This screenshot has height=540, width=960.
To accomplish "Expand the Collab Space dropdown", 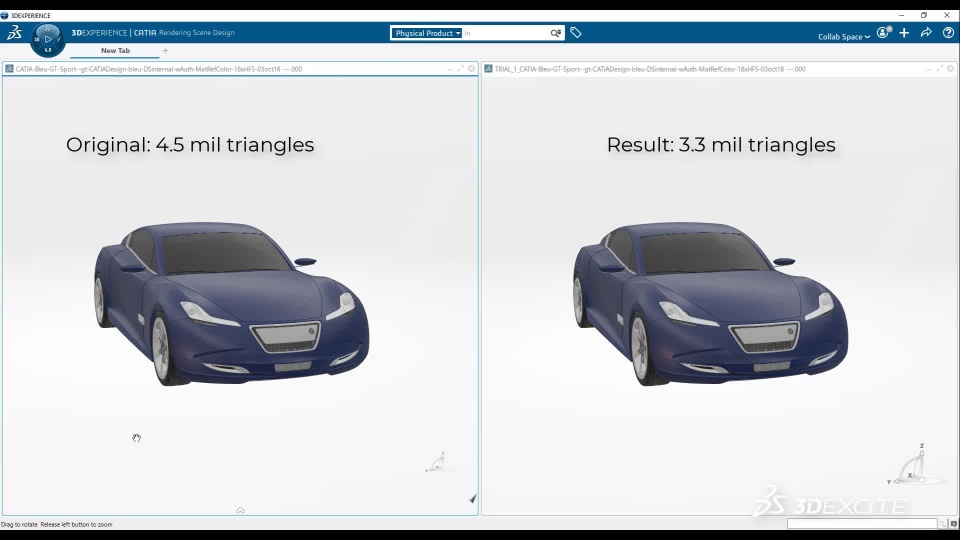I will click(844, 37).
